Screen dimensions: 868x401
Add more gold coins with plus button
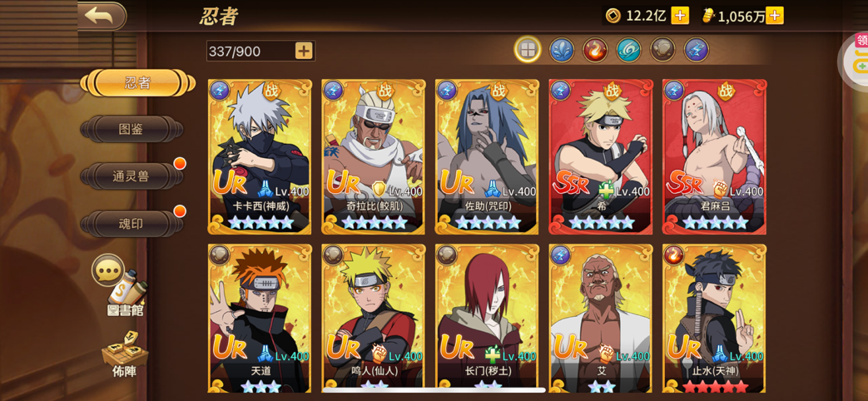[680, 16]
